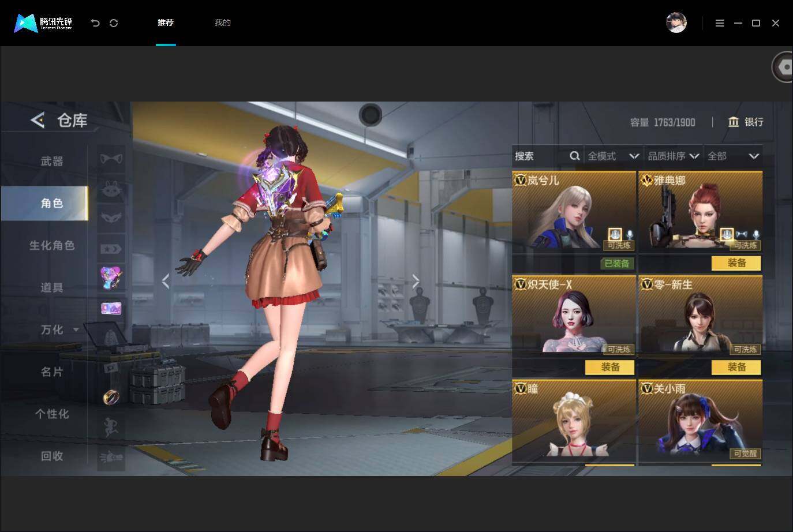
Task: Open the user avatar profile
Action: [676, 23]
